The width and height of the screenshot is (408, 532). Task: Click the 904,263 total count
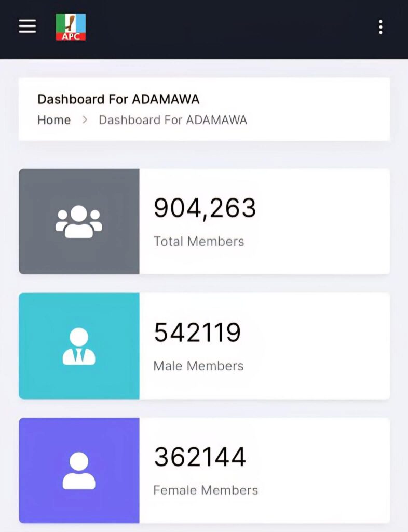[205, 208]
